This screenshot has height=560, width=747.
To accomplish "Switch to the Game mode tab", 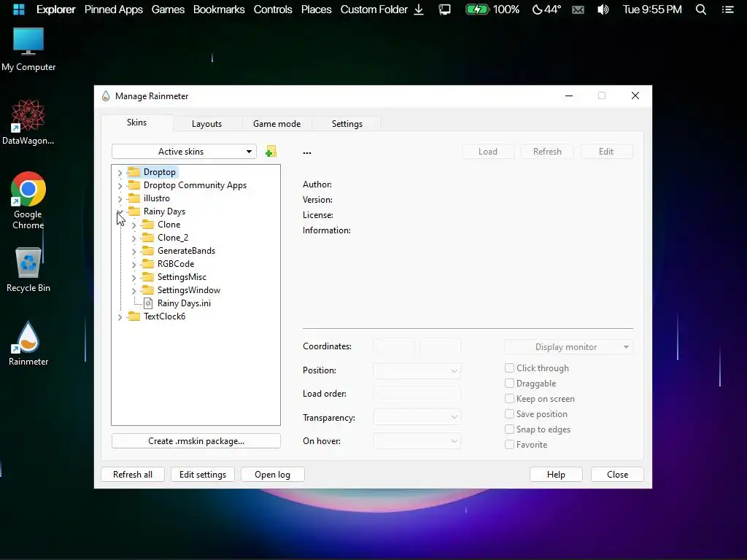I will pyautogui.click(x=276, y=124).
